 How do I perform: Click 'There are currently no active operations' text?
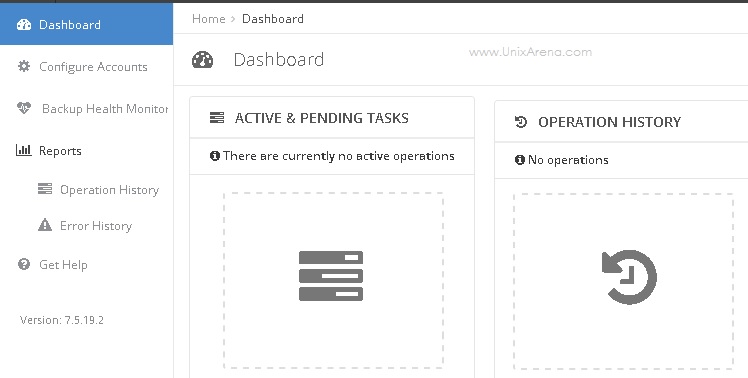[x=339, y=156]
